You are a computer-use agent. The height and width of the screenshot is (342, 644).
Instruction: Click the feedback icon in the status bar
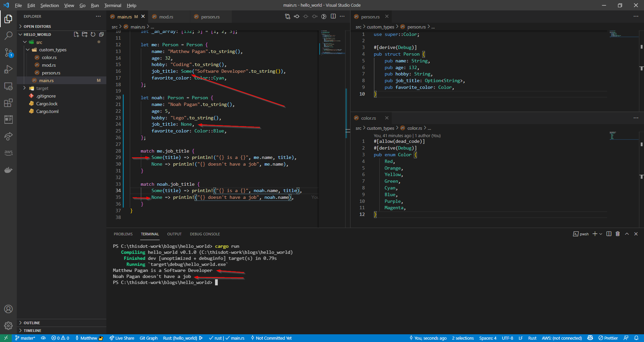tap(626, 338)
